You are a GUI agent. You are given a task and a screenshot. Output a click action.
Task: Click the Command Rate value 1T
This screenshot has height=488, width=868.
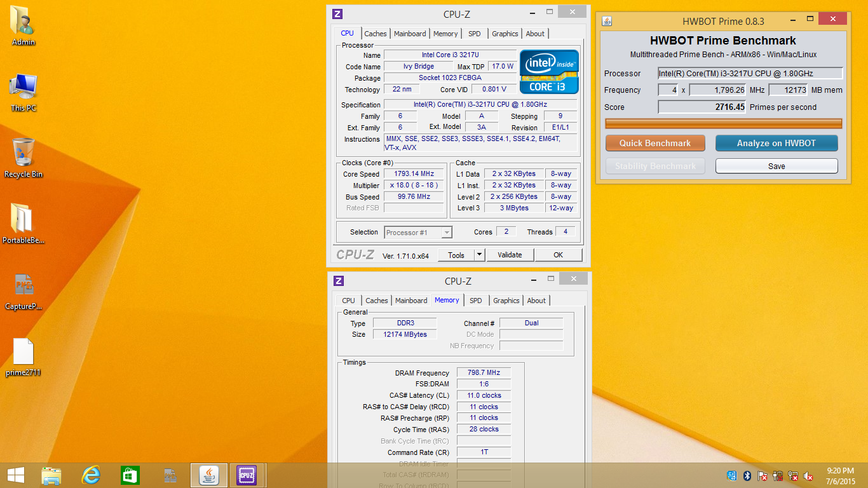(484, 452)
